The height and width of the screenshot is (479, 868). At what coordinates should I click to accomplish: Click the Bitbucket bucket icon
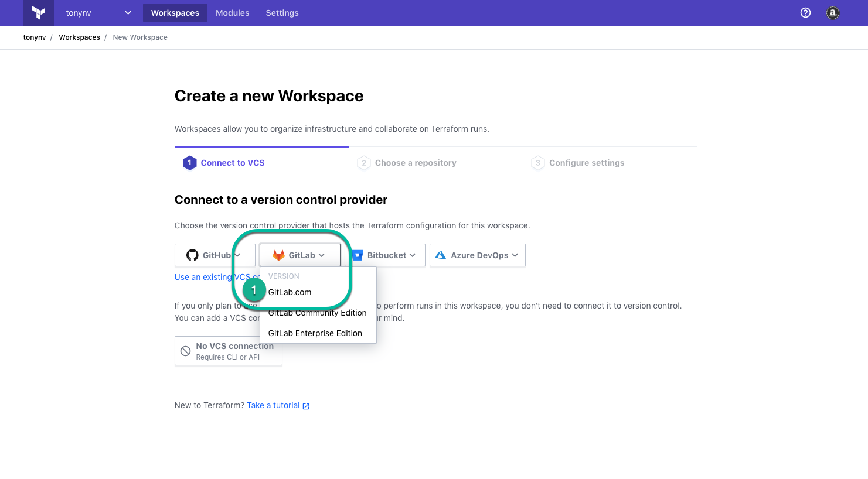(358, 255)
